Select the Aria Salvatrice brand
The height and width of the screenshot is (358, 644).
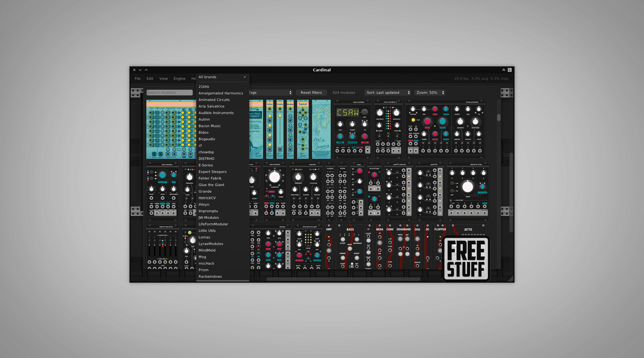(x=223, y=106)
